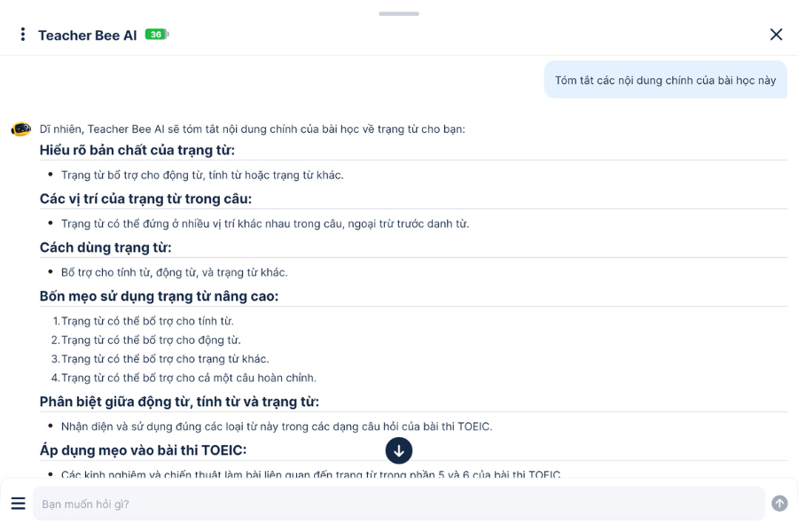Viewport: 798px width, 532px height.
Task: Click heading 'Phân biệt giữa động từ, tính từ và trạng từ:'
Action: pos(179,402)
